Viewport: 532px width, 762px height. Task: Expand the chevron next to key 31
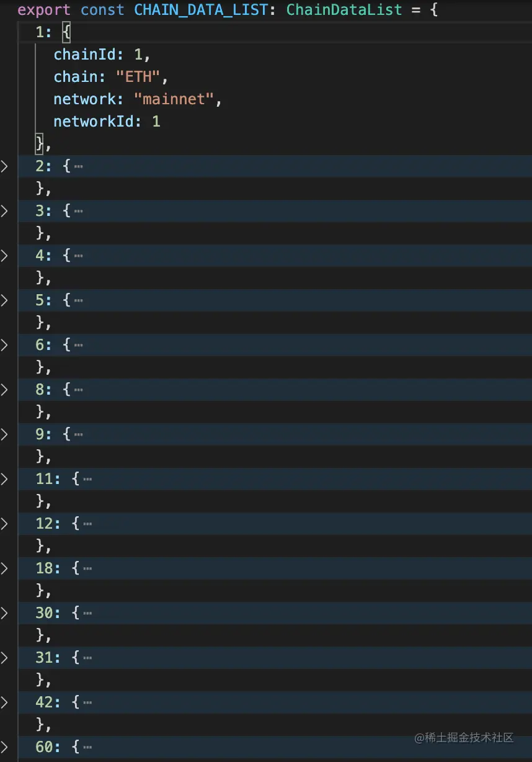coord(5,658)
